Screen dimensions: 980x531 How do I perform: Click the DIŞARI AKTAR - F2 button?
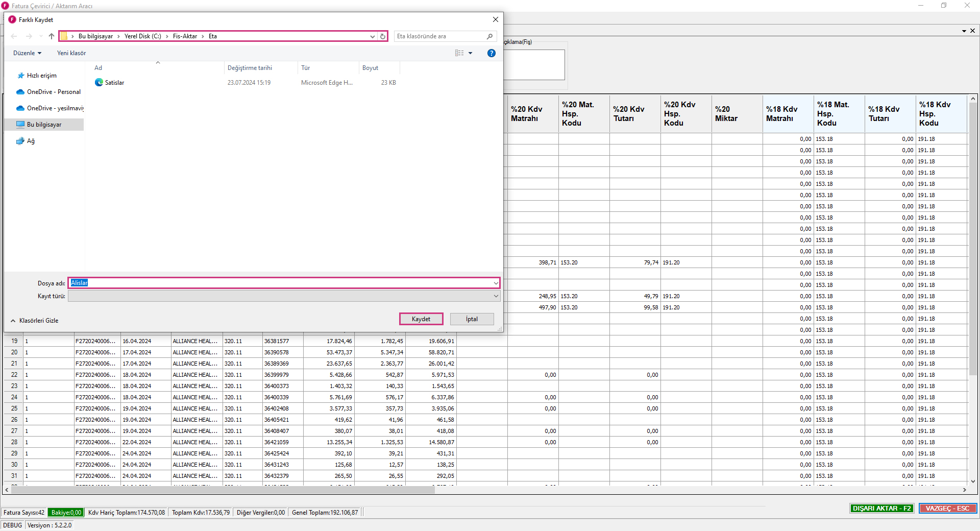tap(881, 509)
